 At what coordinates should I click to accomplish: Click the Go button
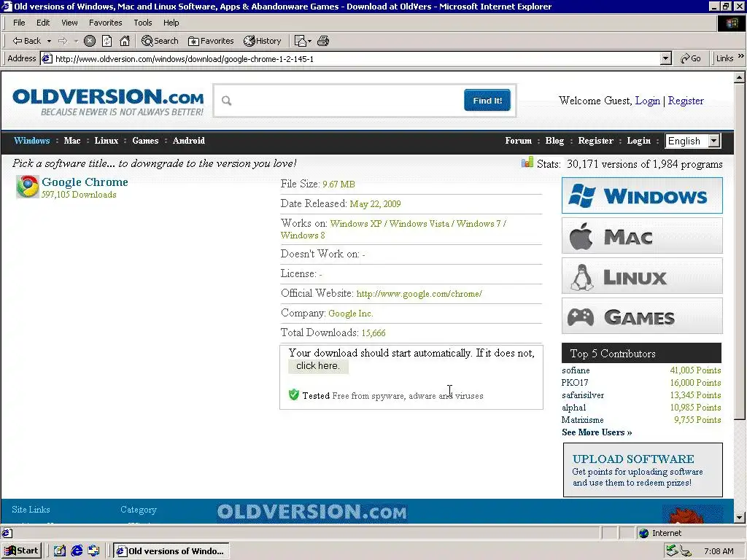[691, 58]
